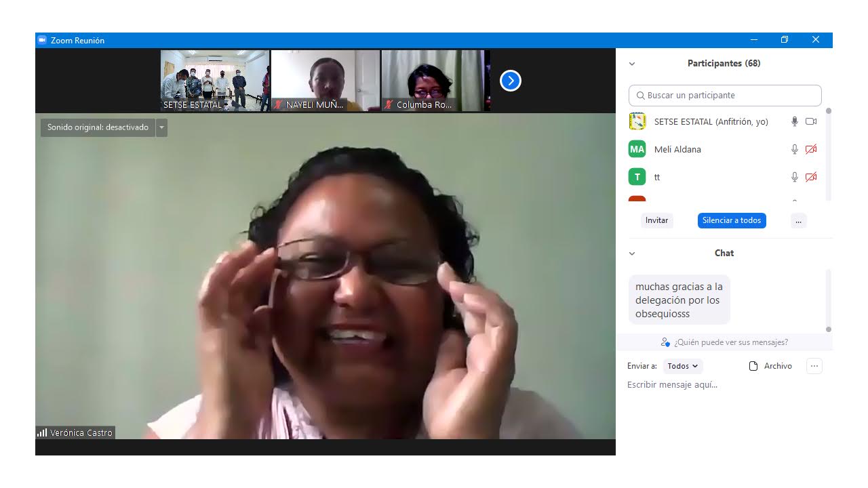Click muted microphone icon on Columba thumbnail

tap(389, 104)
